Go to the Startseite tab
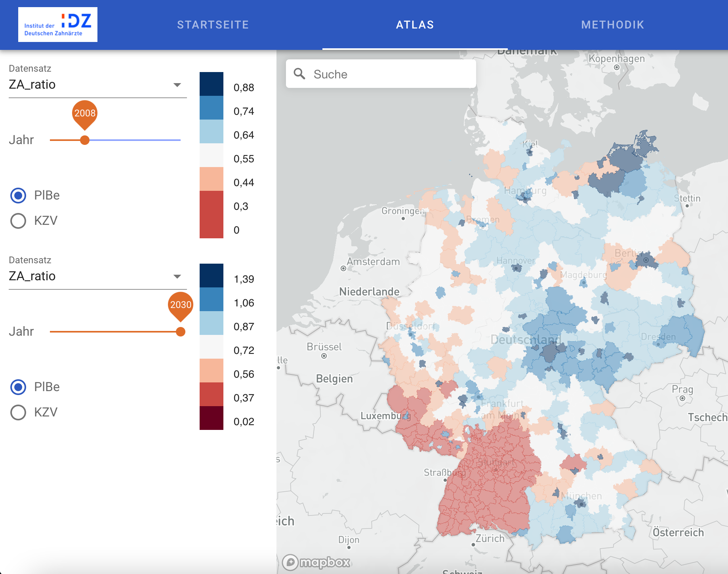 [x=213, y=25]
